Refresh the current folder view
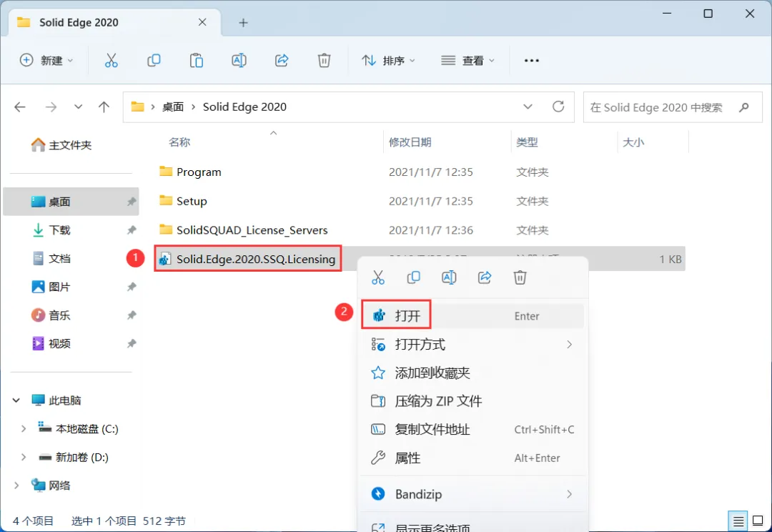 coord(558,107)
